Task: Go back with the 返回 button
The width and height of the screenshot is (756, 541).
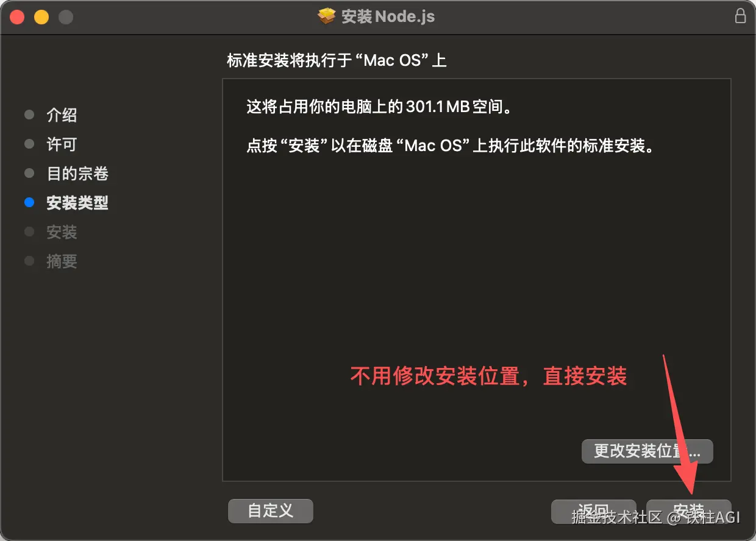Action: pos(593,511)
